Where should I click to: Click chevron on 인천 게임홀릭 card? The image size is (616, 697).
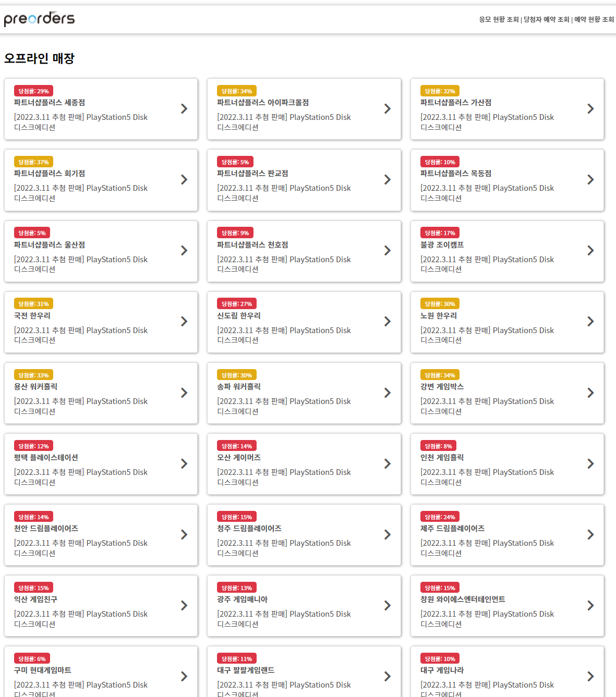pos(590,463)
